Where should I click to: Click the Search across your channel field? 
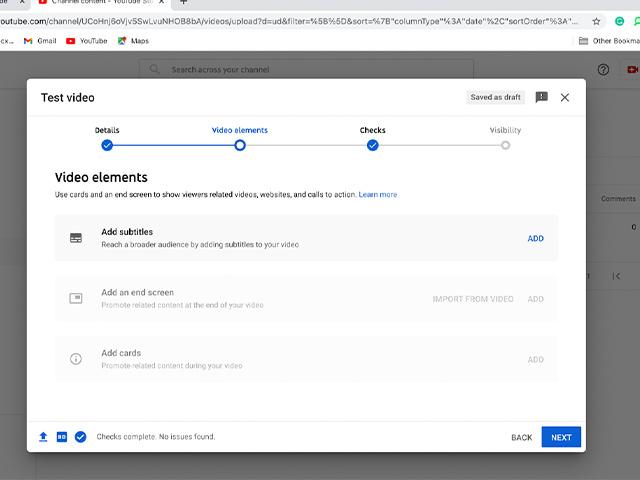pos(306,69)
